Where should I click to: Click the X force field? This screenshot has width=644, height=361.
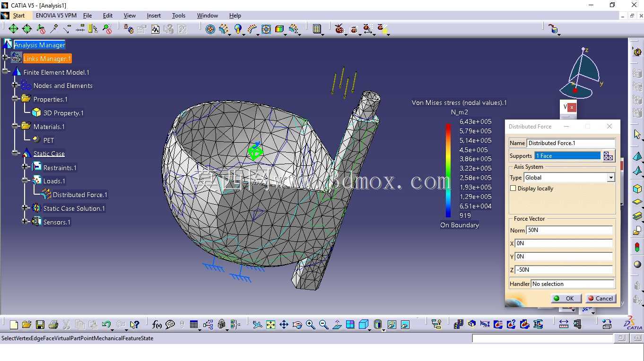click(564, 243)
